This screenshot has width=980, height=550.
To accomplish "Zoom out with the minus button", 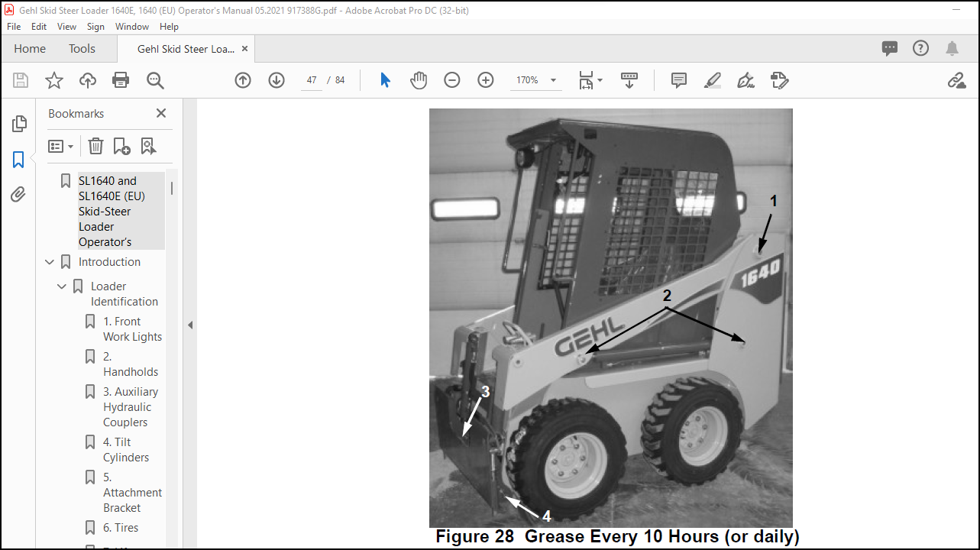I will (x=452, y=80).
